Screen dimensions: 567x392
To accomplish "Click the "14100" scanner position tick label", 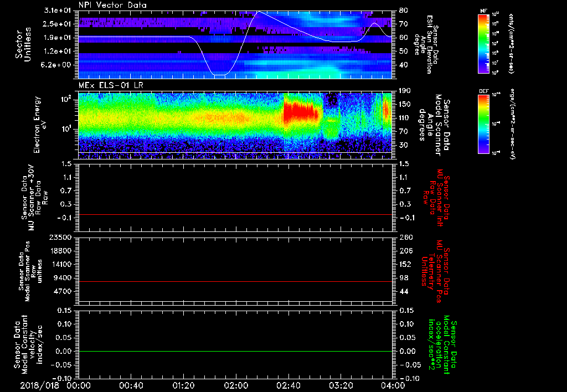I will (61, 264).
